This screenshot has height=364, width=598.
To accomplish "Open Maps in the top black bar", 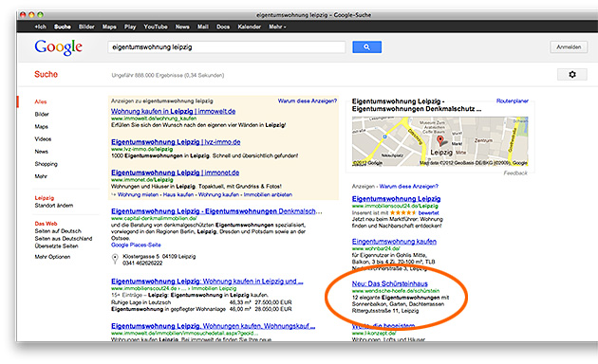I will point(109,27).
